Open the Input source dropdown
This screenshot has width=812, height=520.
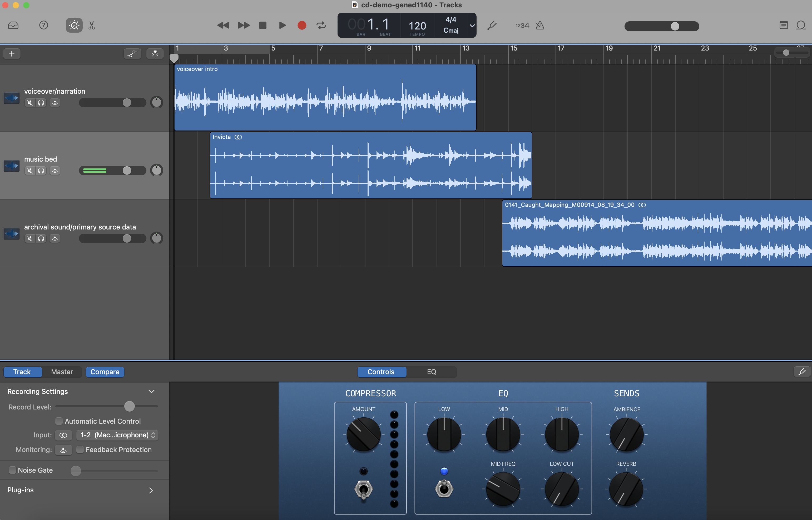click(117, 435)
